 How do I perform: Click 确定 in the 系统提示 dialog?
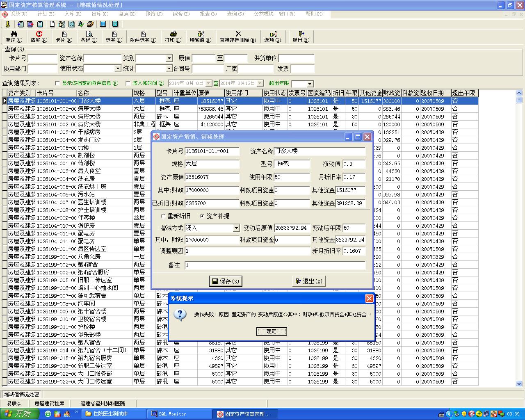point(271,331)
